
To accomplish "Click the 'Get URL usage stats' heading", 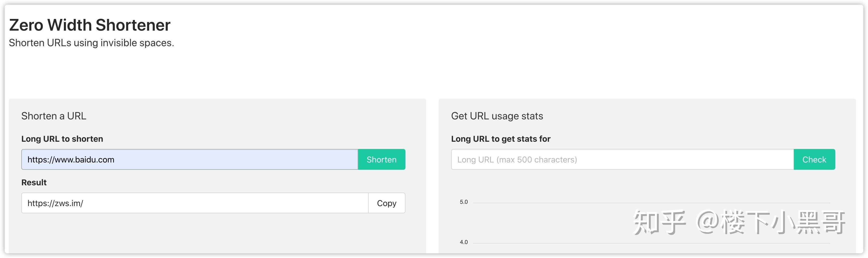I will [x=497, y=116].
